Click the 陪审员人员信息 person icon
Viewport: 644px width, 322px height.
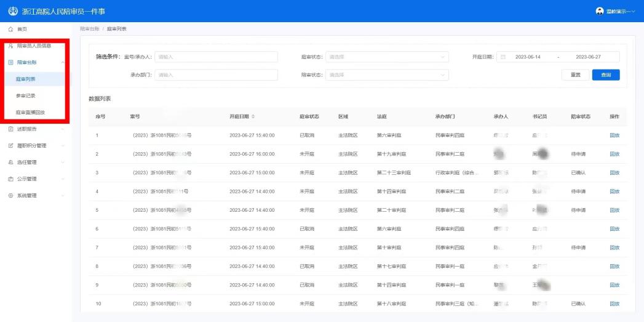[11, 46]
